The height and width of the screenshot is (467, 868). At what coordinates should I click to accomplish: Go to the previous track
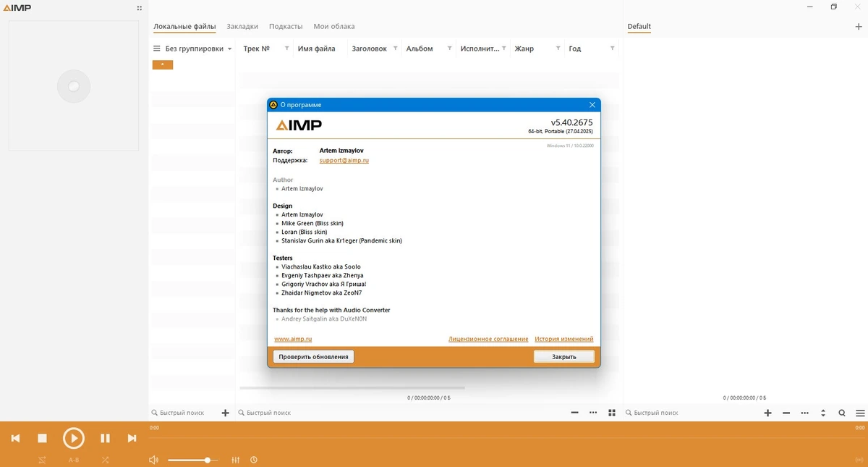(15, 438)
